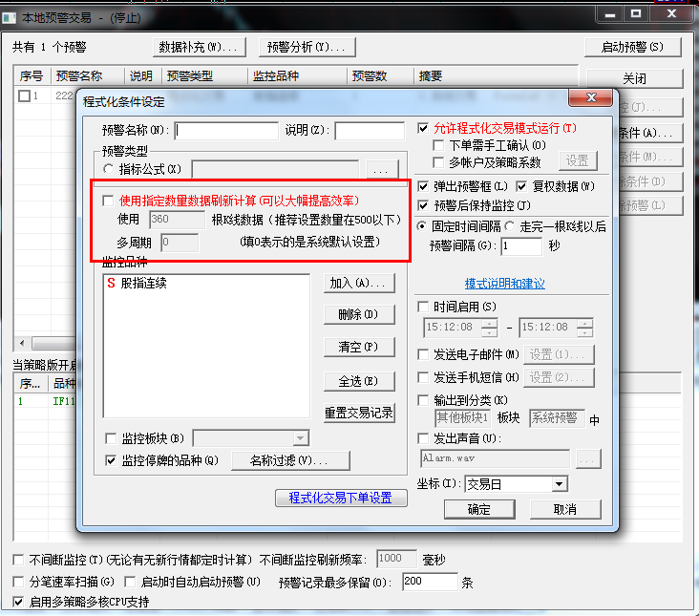Toggle 弹出预警框 checkbox

pyautogui.click(x=423, y=186)
